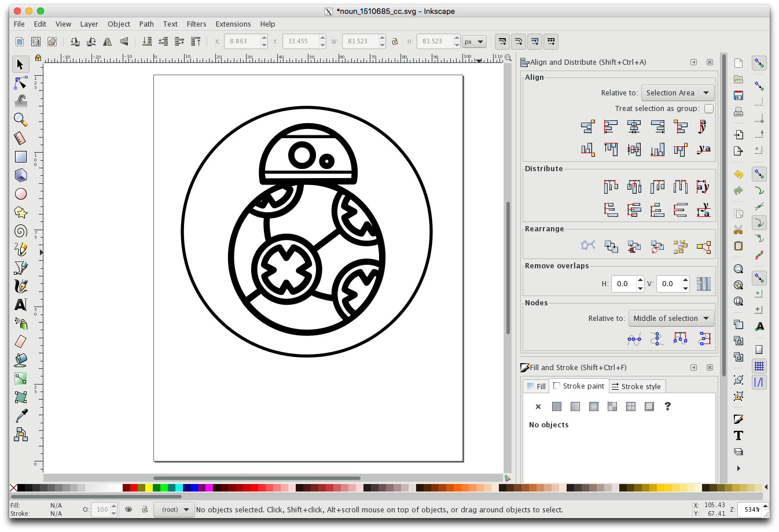Viewport: 779px width, 532px height.
Task: Expand commands bar overflow arrow
Action: pyautogui.click(x=738, y=468)
